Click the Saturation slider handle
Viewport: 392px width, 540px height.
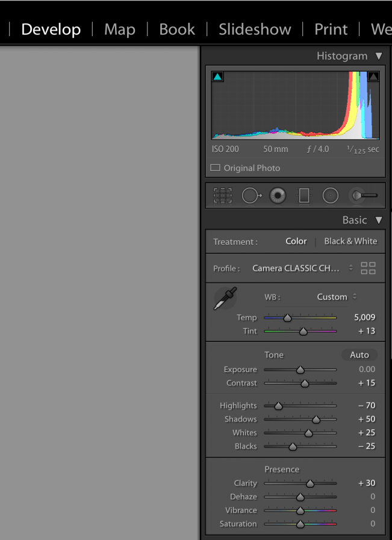300,524
